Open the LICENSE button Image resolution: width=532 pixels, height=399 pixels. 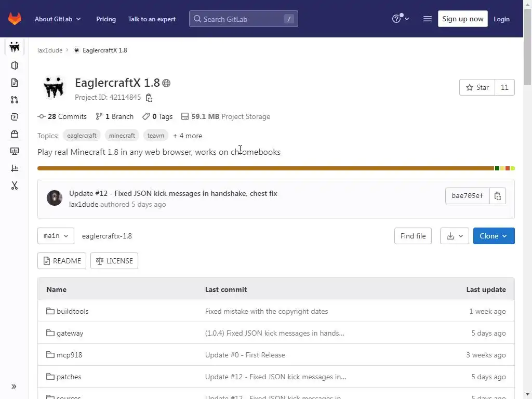tap(114, 261)
